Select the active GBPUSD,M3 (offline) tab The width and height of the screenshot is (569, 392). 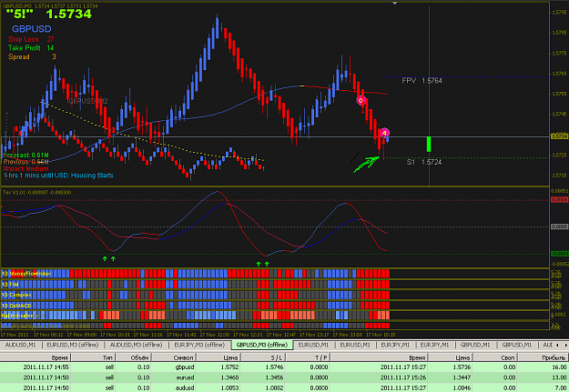[x=262, y=345]
